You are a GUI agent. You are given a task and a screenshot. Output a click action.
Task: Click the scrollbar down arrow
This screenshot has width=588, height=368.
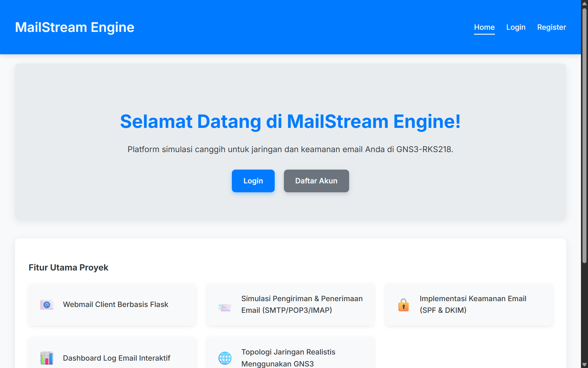pyautogui.click(x=584, y=365)
